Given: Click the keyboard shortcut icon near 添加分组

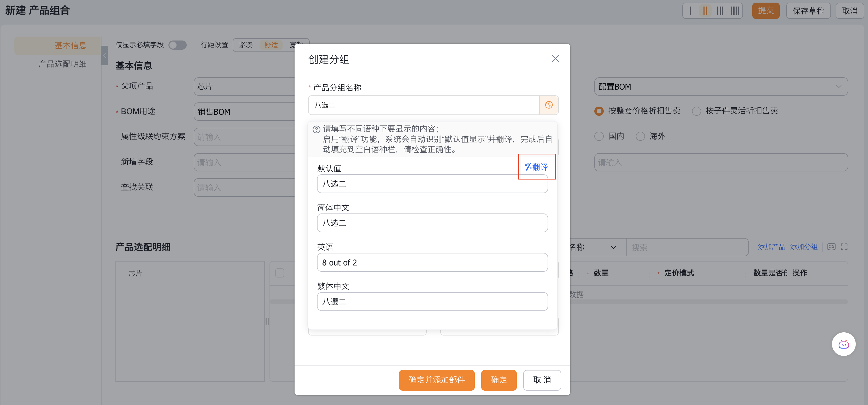Looking at the screenshot, I should click(x=831, y=247).
